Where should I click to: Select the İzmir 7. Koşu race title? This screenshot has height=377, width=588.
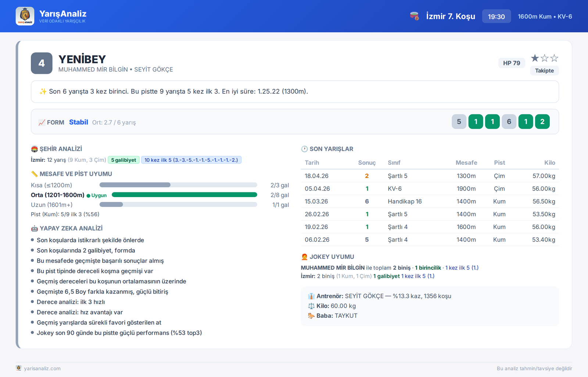click(x=451, y=16)
